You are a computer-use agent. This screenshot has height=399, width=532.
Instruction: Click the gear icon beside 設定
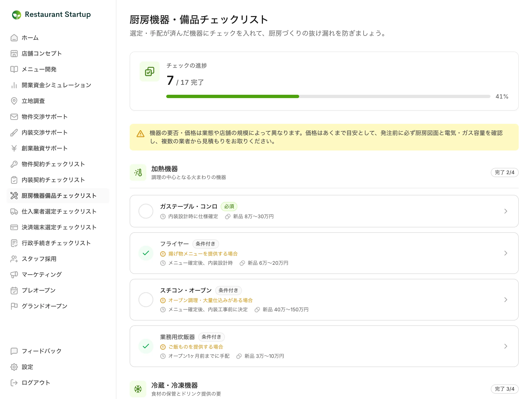pos(14,367)
